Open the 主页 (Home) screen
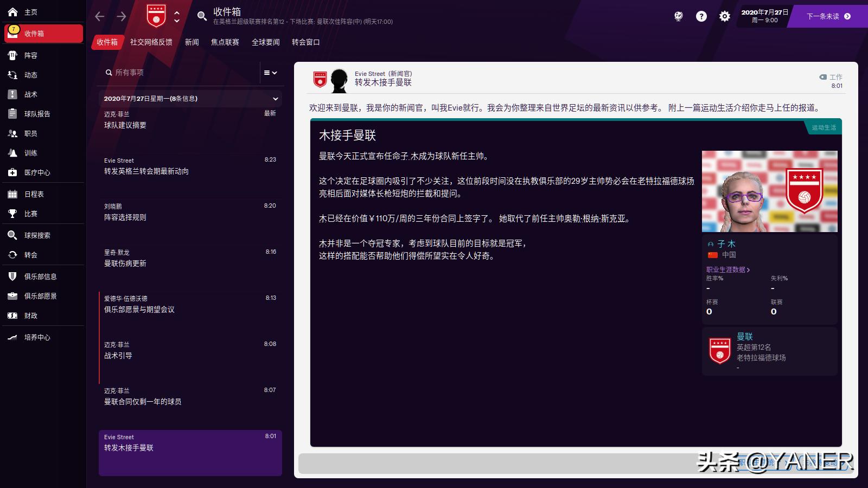Viewport: 868px width, 488px height. point(27,11)
